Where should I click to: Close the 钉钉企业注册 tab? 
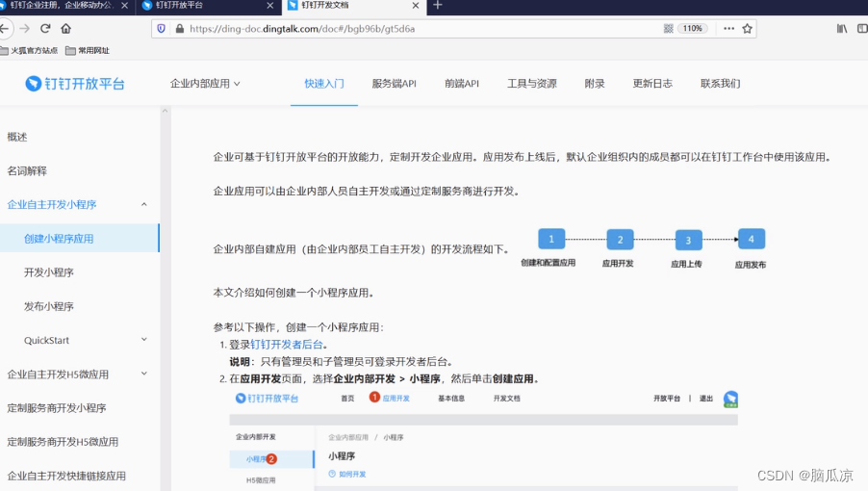[124, 6]
